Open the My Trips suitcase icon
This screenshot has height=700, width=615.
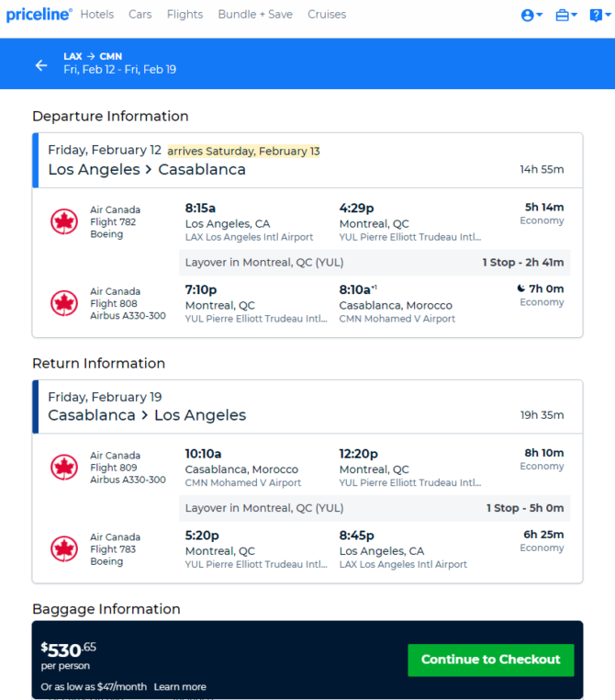pyautogui.click(x=562, y=16)
